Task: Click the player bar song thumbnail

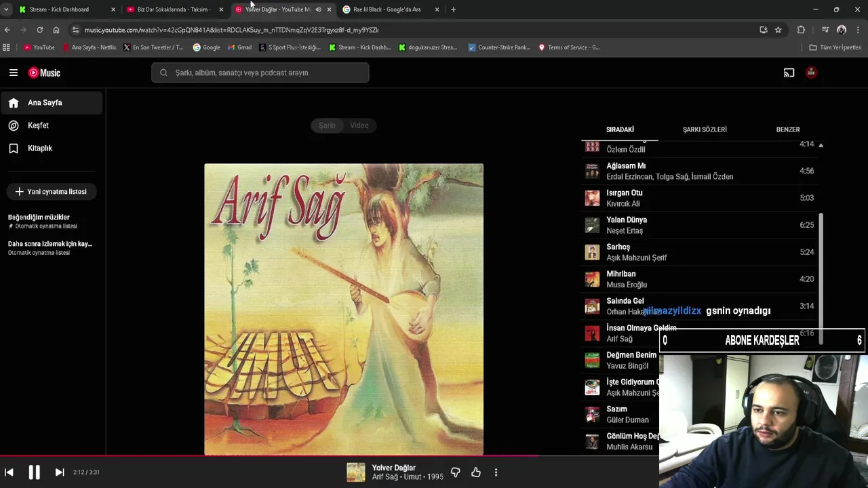Action: [356, 472]
